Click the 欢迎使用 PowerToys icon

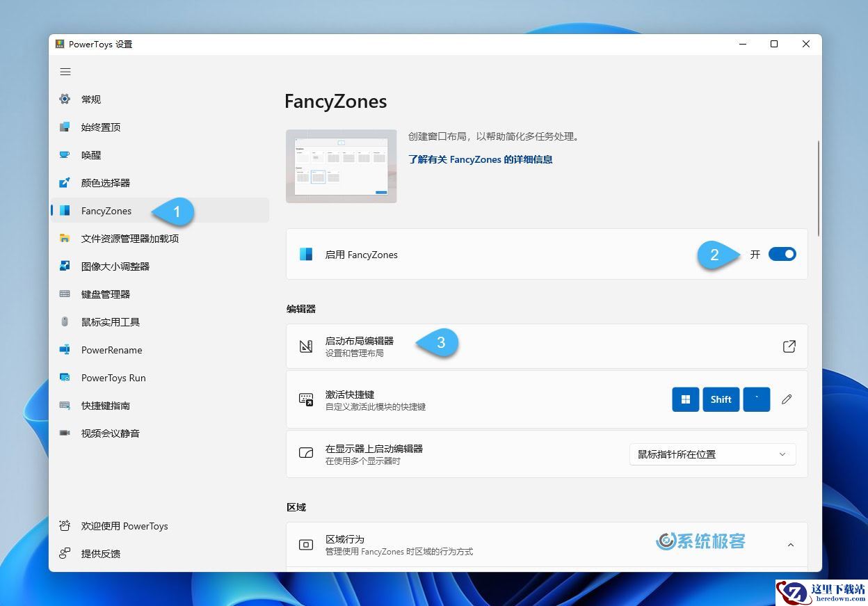65,525
